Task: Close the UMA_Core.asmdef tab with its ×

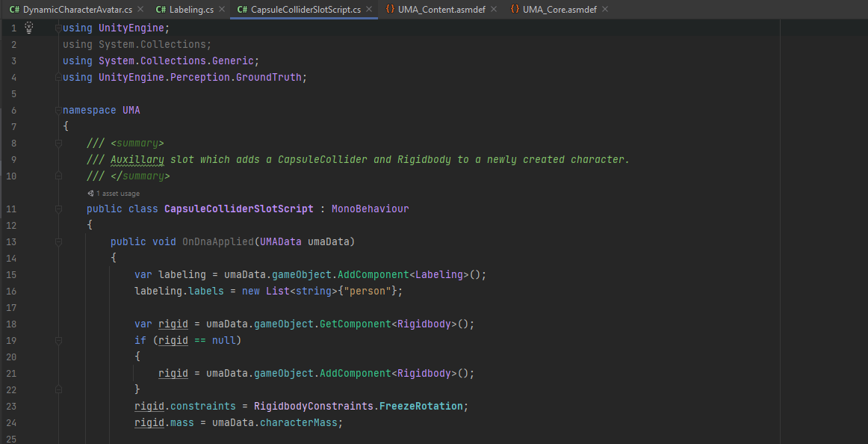Action: tap(604, 10)
